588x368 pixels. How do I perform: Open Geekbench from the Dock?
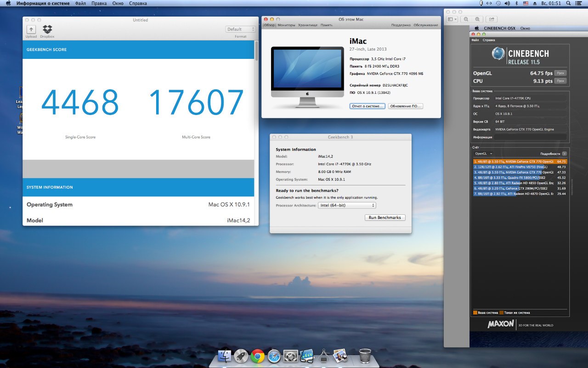306,356
